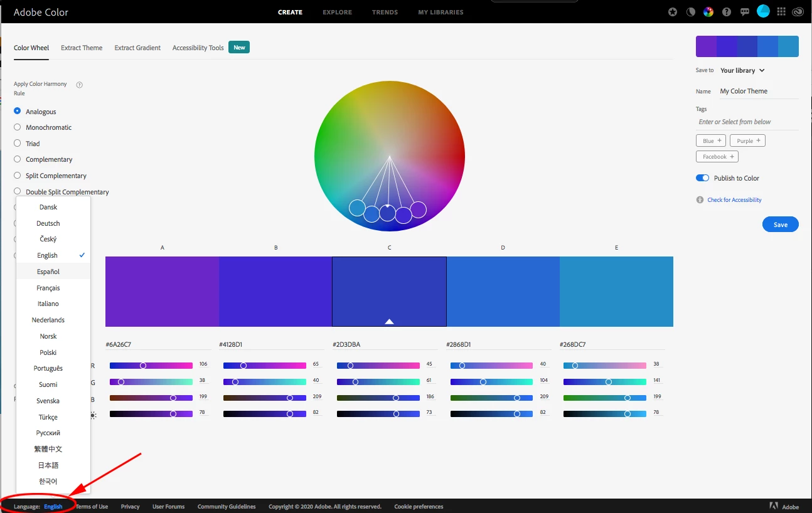Switch to the Extract Gradient tab
The width and height of the screenshot is (812, 513).
[137, 48]
